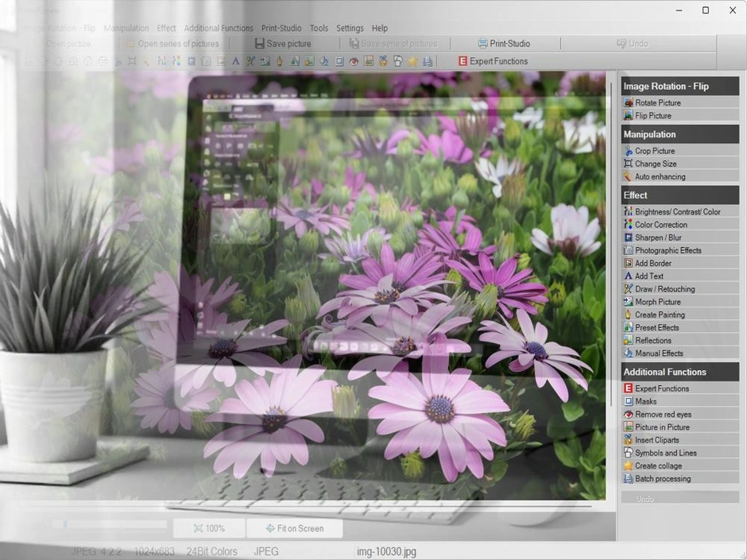Open the Tools menu
The image size is (747, 560).
[x=319, y=28]
